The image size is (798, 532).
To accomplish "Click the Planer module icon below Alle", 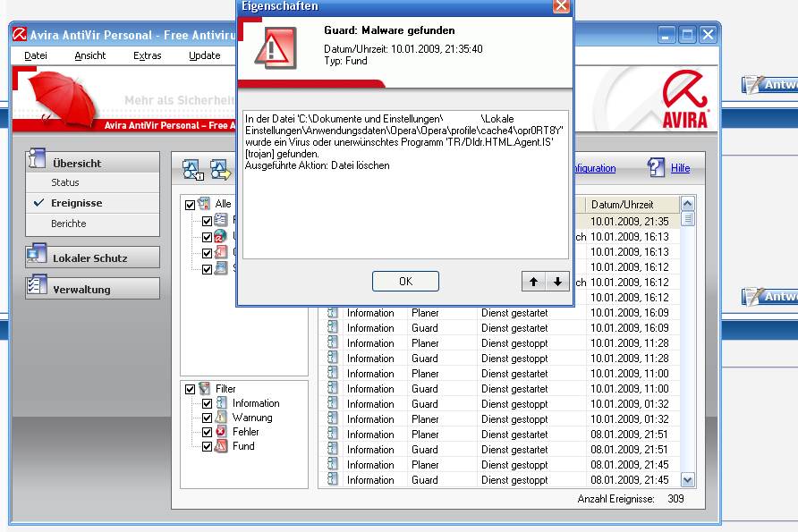I will coord(220,220).
